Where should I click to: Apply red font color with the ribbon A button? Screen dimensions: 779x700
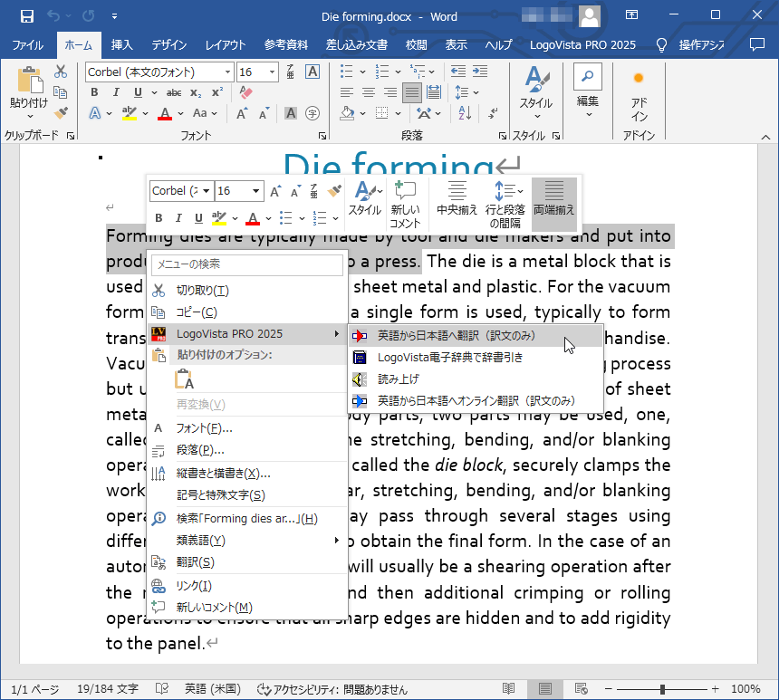[165, 113]
